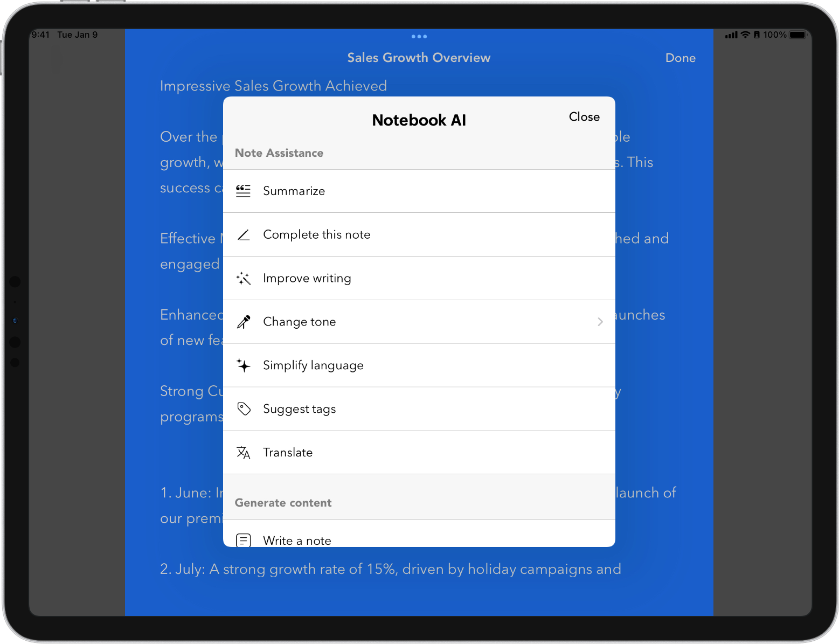
Task: Close the Notebook AI dialog
Action: [x=584, y=117]
